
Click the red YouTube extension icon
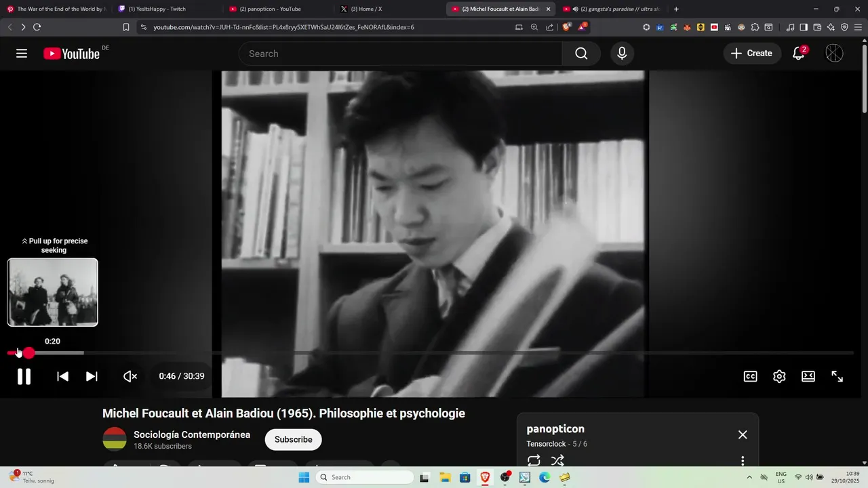coord(714,27)
